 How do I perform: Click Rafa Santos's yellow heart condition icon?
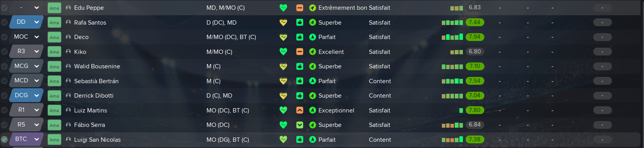283,23
